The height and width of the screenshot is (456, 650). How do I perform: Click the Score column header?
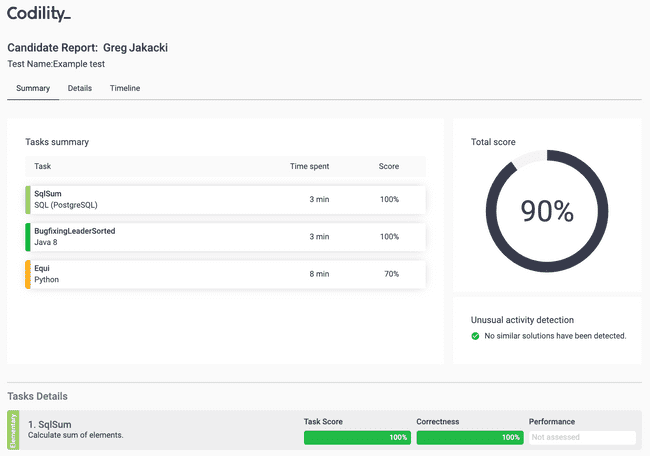pyautogui.click(x=388, y=166)
